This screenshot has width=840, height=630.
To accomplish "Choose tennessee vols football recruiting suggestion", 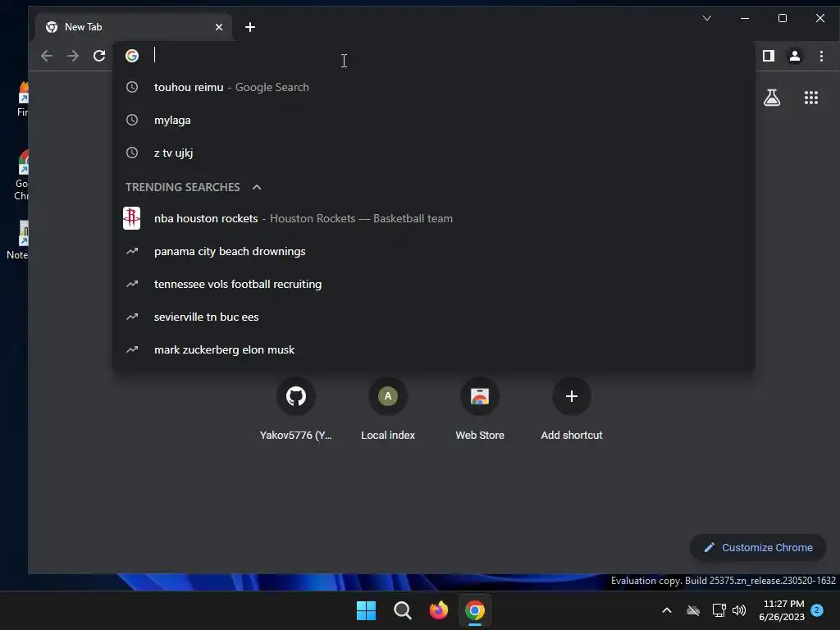I will click(433, 284).
